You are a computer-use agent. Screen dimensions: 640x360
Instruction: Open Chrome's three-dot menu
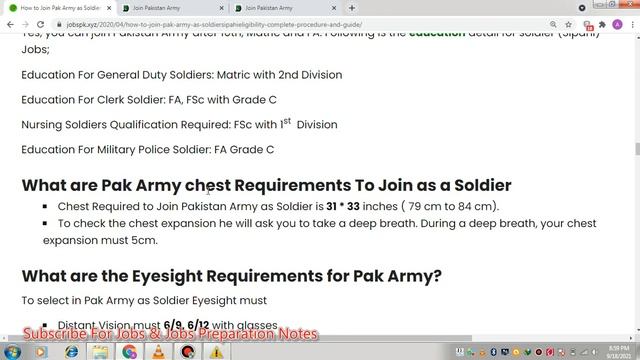632,24
